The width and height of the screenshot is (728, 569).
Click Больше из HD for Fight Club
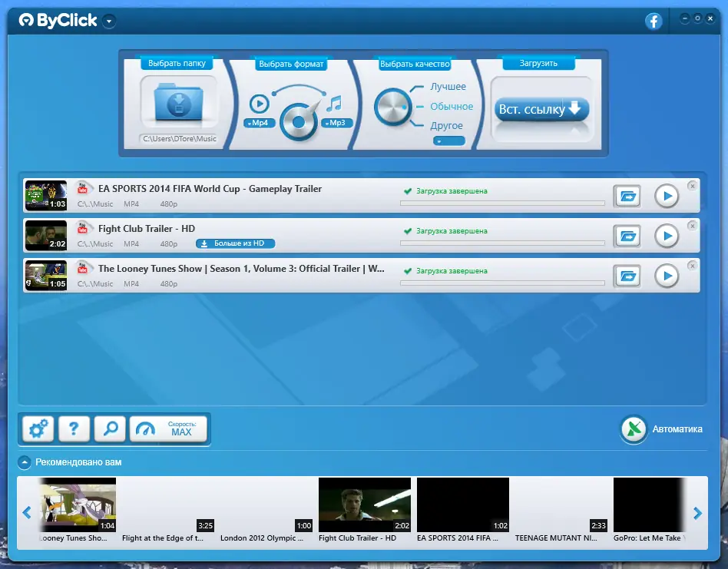[x=235, y=243]
